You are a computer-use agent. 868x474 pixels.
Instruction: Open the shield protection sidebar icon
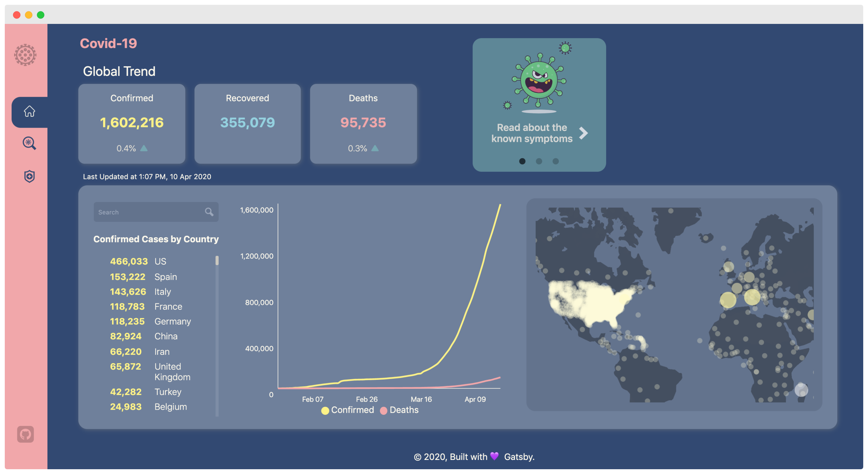click(29, 177)
